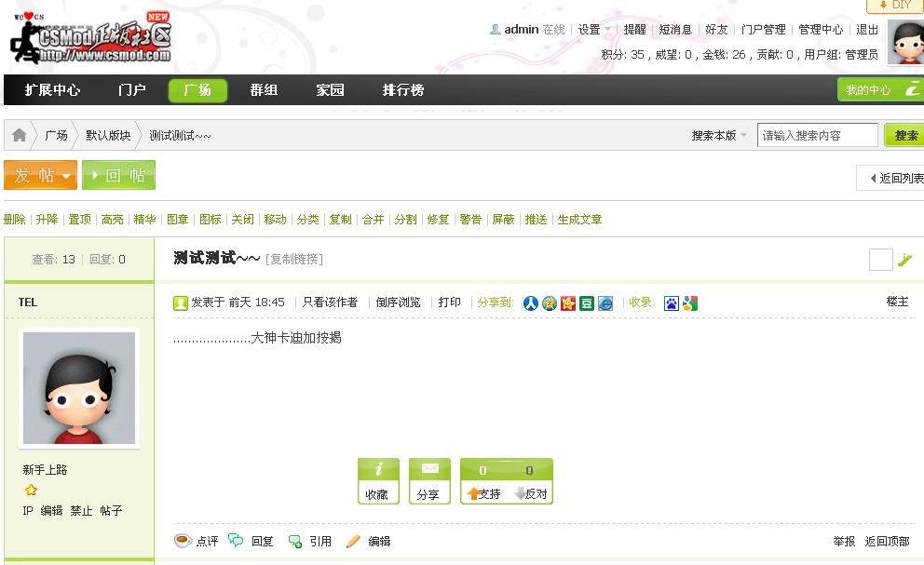Submit the post to Google icon

pos(690,303)
